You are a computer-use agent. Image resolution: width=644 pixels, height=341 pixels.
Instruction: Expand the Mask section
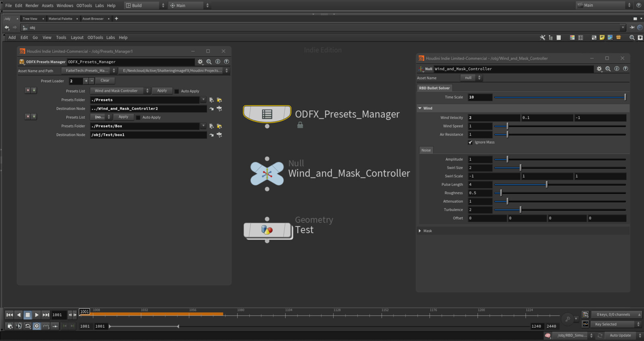tap(420, 231)
